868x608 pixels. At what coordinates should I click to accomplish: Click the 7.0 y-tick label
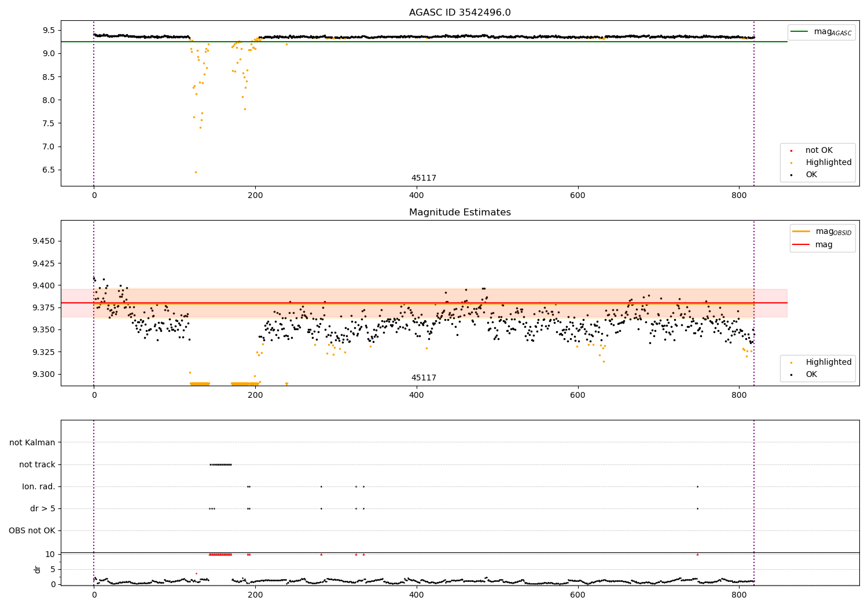(48, 146)
